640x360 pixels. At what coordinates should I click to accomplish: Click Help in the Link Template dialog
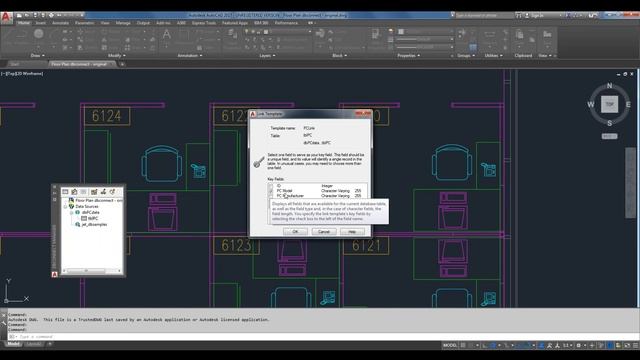click(352, 232)
